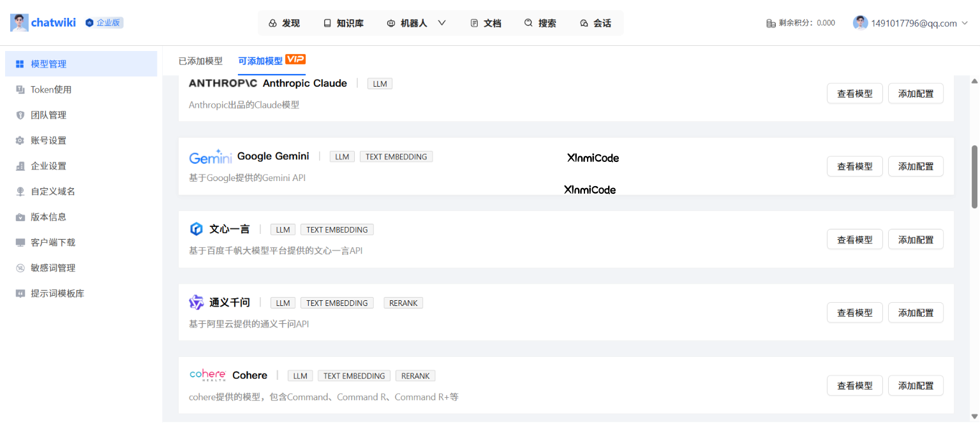Image resolution: width=980 pixels, height=443 pixels.
Task: Click the 敏感词管理 sidebar icon
Action: click(19, 267)
